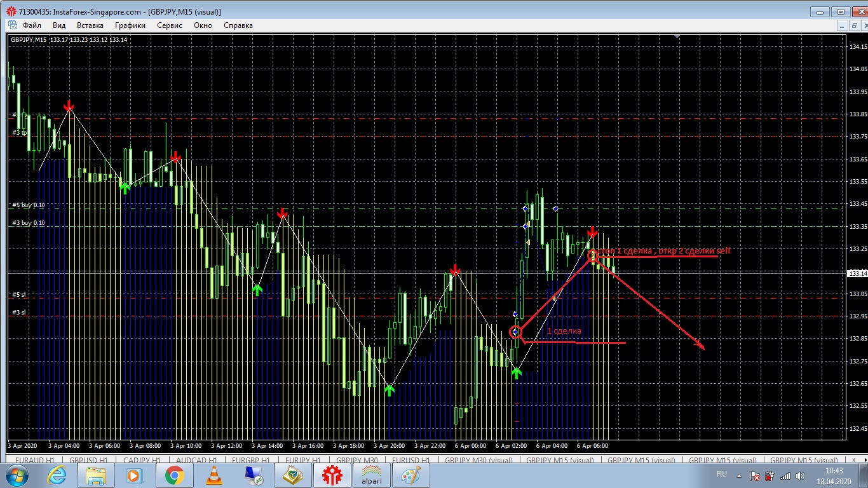Select the CADJPY H1 chart tab
Screen dimensions: 868x488
[x=143, y=460]
